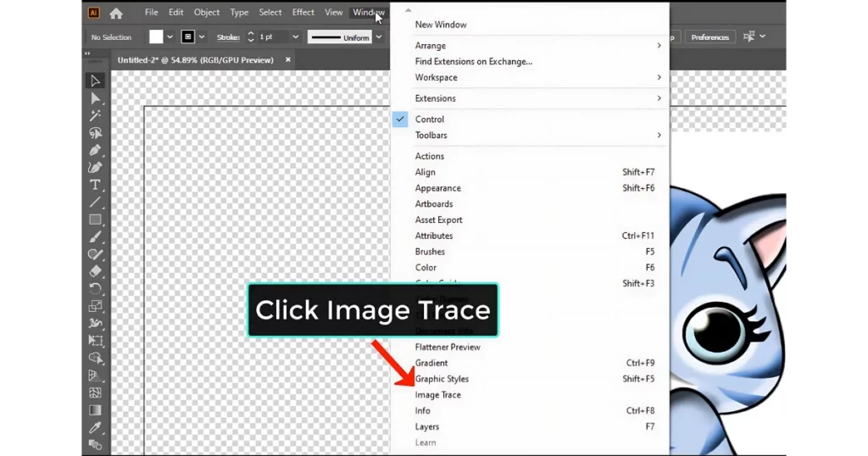Click the white fill color swatch
This screenshot has width=868, height=456.
tap(156, 36)
